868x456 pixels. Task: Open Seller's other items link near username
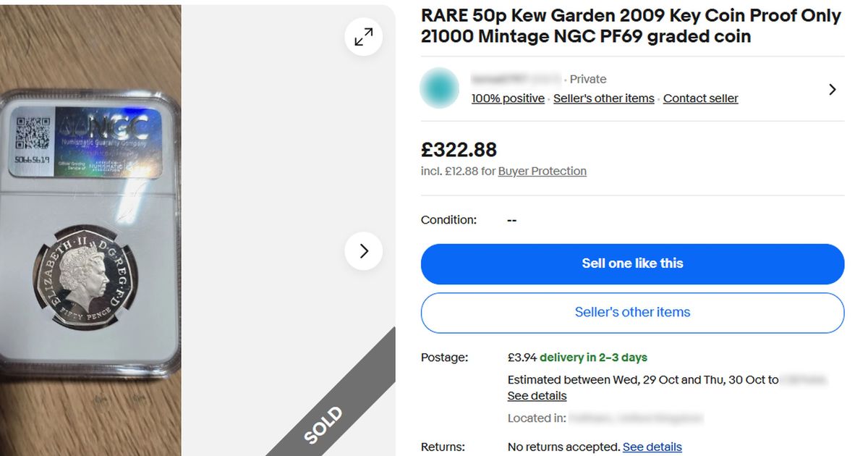[x=603, y=98]
